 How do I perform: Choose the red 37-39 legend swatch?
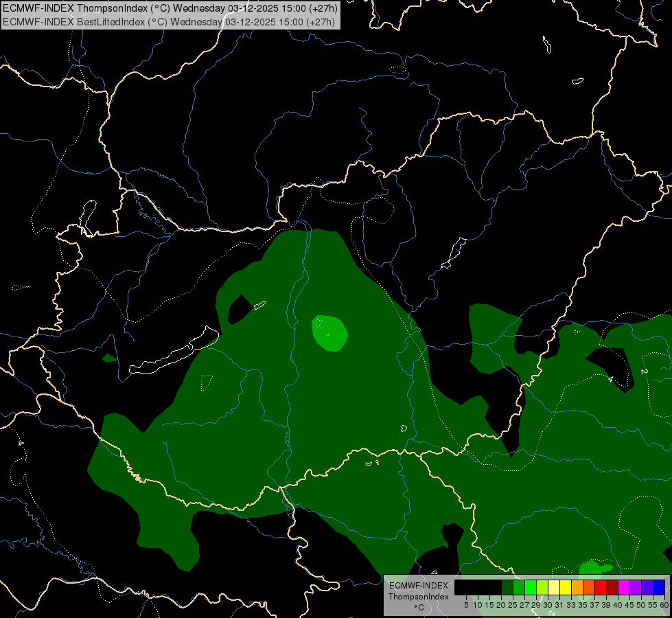coord(601,587)
